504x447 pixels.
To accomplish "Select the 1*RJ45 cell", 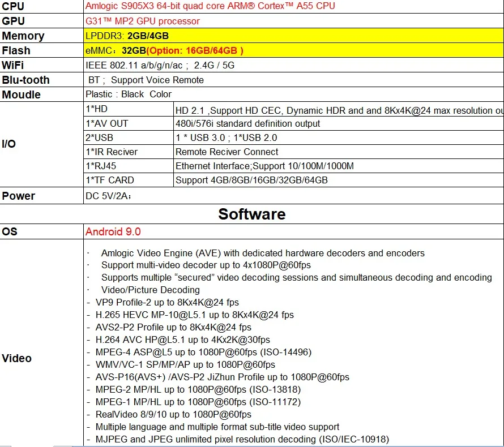I will click(128, 166).
